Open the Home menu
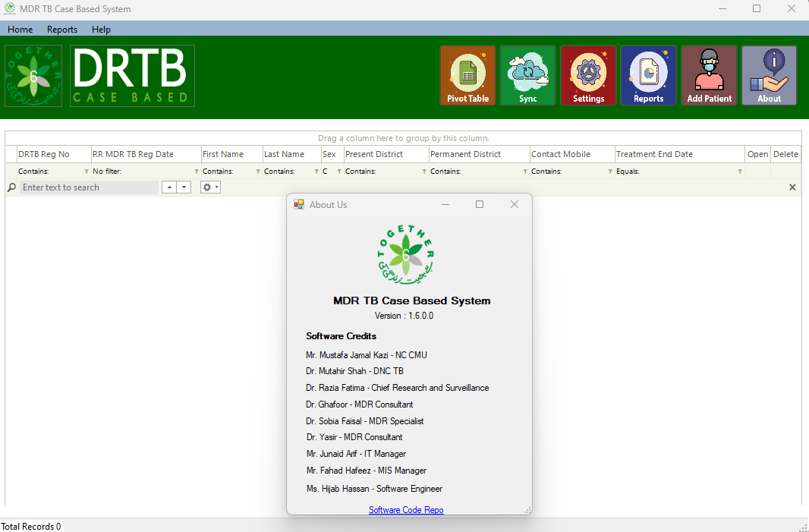Screen dimensions: 809x532 click(20, 30)
